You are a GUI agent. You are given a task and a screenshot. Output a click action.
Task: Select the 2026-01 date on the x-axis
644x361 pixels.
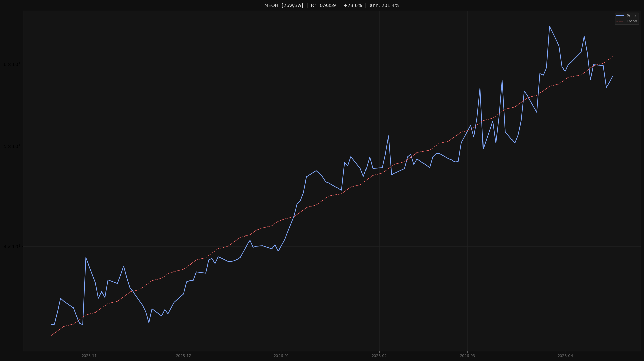[281, 356]
